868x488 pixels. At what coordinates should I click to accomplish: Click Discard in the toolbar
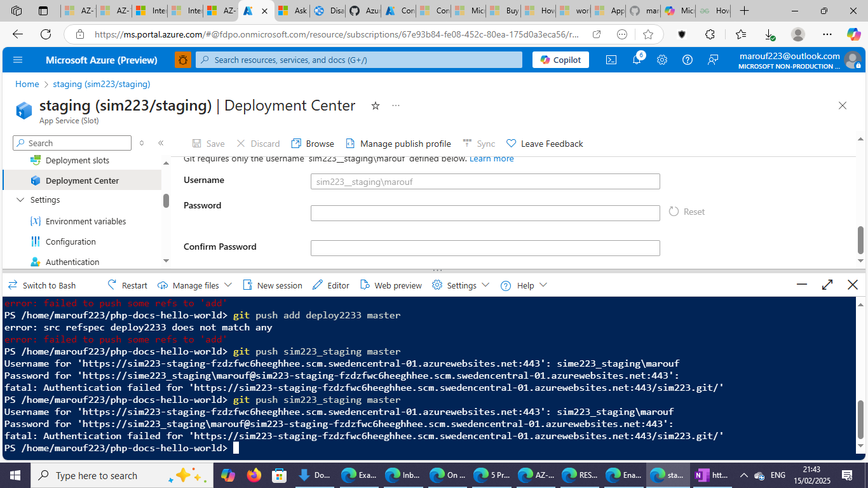[258, 144]
